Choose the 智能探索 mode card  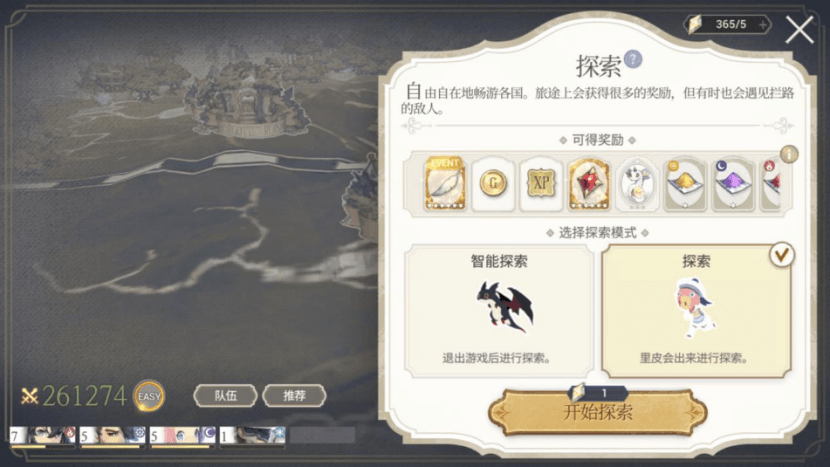[x=499, y=310]
